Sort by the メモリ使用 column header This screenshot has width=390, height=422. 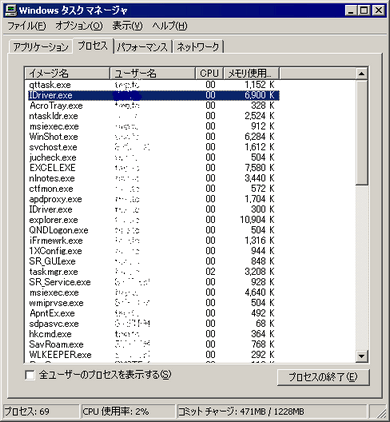coord(251,73)
